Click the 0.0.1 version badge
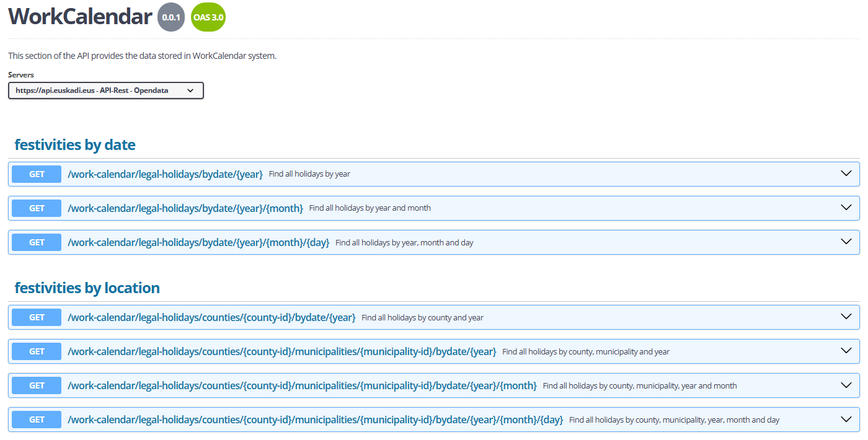The height and width of the screenshot is (440, 868). tap(171, 17)
